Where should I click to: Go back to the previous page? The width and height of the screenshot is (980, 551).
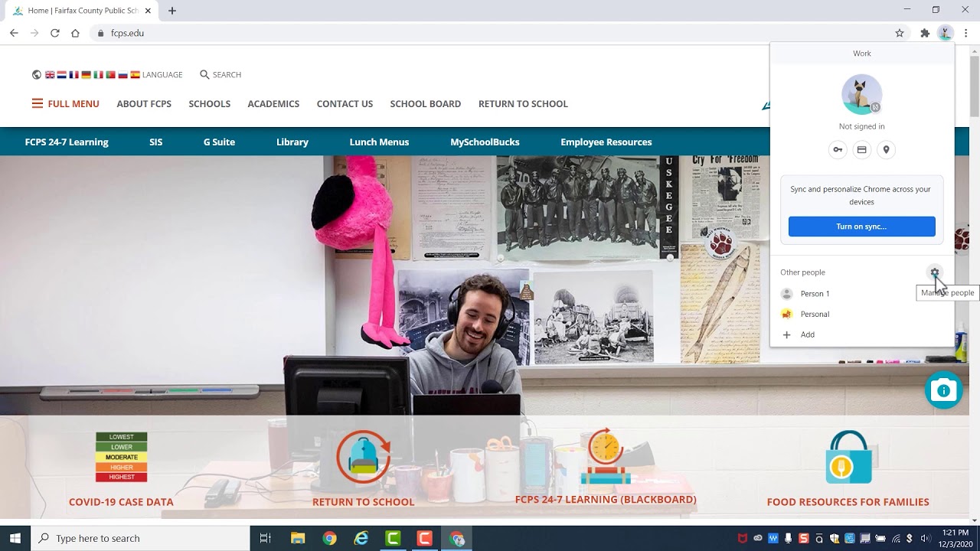coord(14,33)
